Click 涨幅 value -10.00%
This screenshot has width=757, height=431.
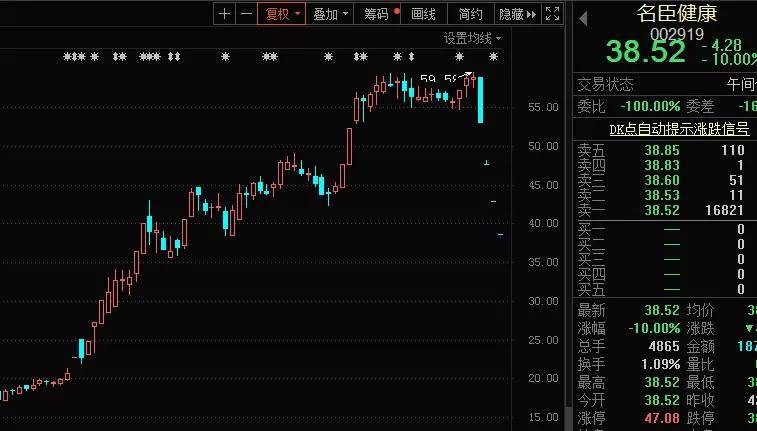point(654,328)
